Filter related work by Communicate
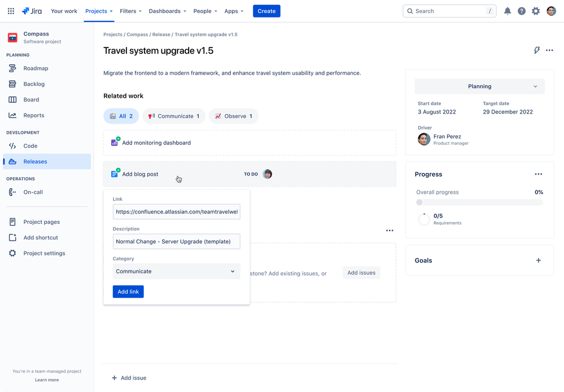 pos(174,116)
